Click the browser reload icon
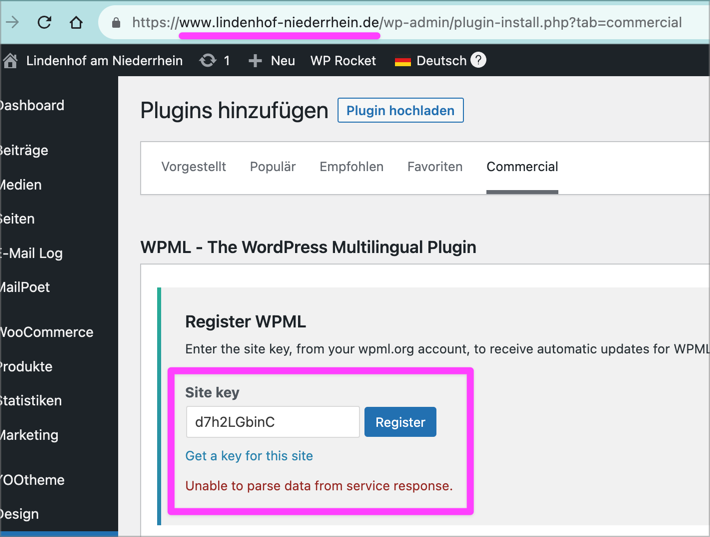 coord(44,22)
